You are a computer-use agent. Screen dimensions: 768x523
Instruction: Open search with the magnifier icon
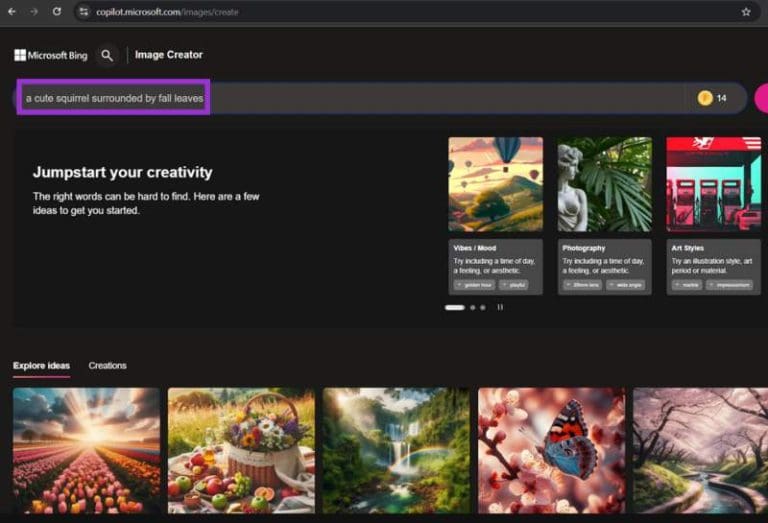[107, 56]
